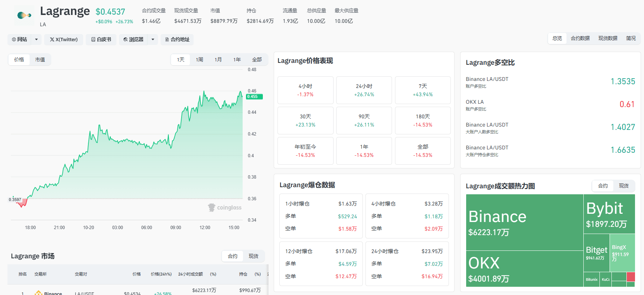The height and width of the screenshot is (295, 644).
Task: Click the Bitget heatmap block
Action: [596, 253]
